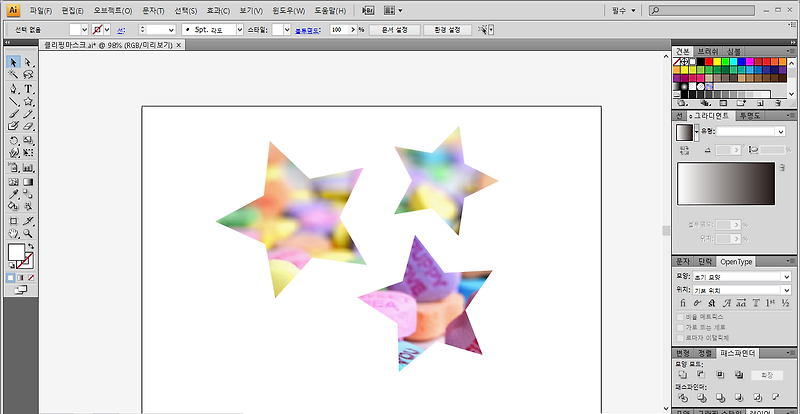Set Gradient fill mode below swatches
Image resolution: width=800 pixels, height=414 pixels.
[x=20, y=278]
